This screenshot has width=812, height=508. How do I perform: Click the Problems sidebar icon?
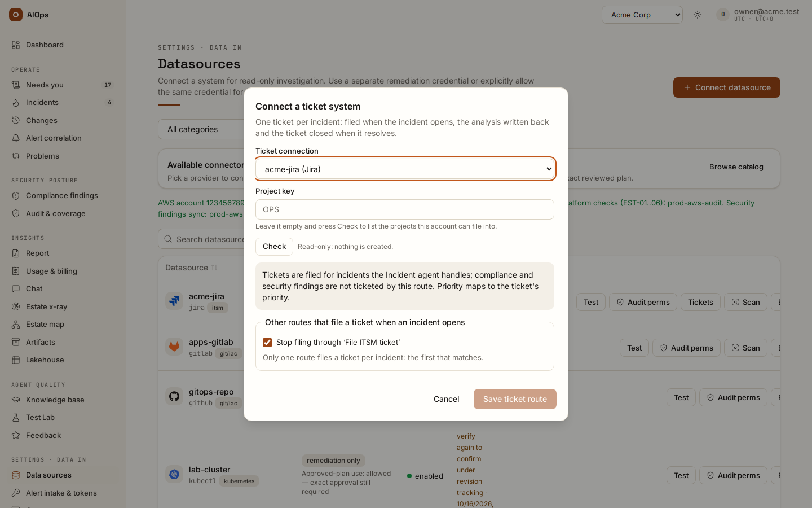coord(16,156)
